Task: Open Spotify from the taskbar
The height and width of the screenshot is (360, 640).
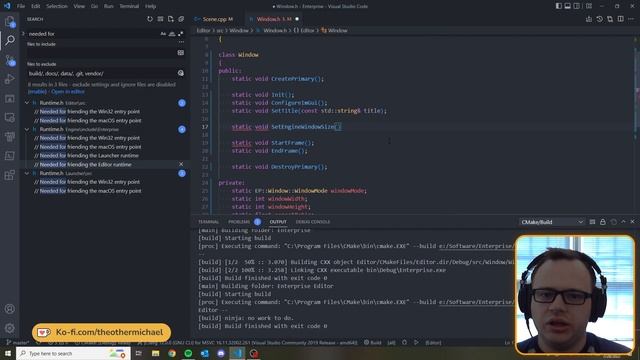Action: 188,353
